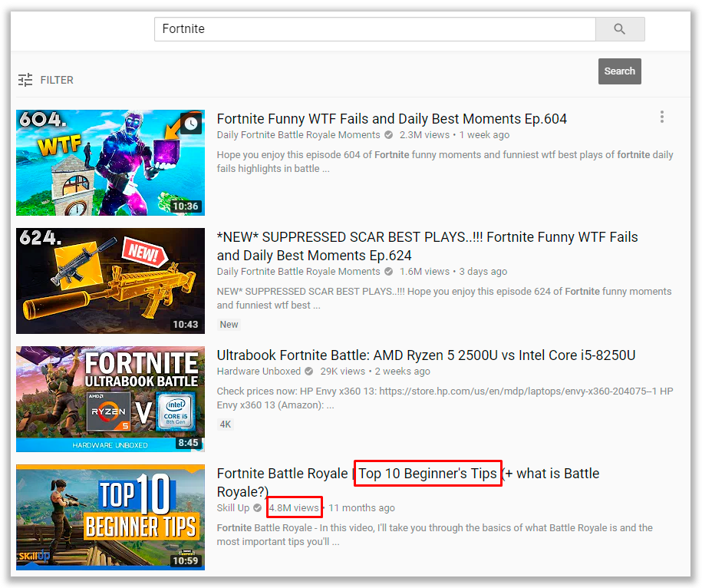This screenshot has width=702, height=588.
Task: Click '29K views' on Ultrabook video
Action: pyautogui.click(x=342, y=372)
